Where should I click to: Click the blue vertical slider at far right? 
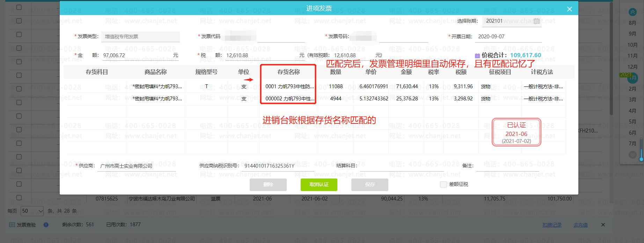pos(641,149)
